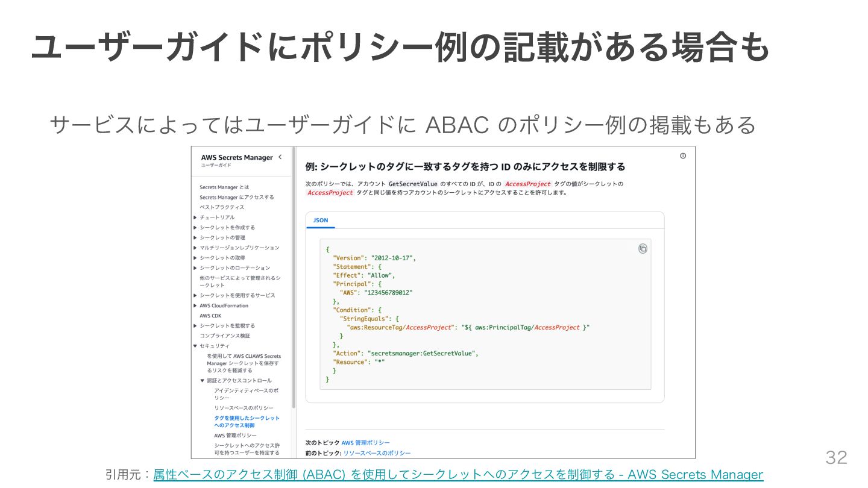Click the example heading 例: シークレットのタグに一致する
This screenshot has height=488, width=868.
pos(465,166)
